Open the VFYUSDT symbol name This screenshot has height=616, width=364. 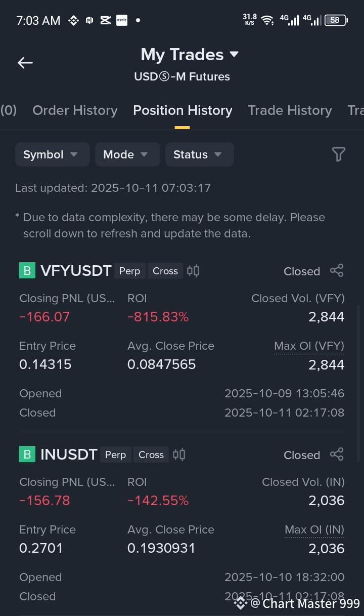pyautogui.click(x=76, y=271)
